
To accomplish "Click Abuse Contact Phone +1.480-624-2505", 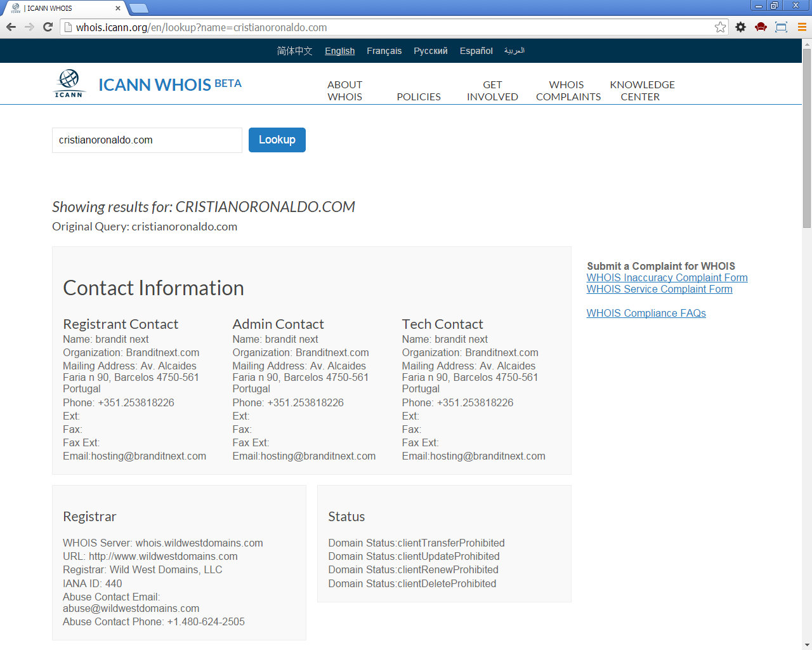I will click(154, 622).
